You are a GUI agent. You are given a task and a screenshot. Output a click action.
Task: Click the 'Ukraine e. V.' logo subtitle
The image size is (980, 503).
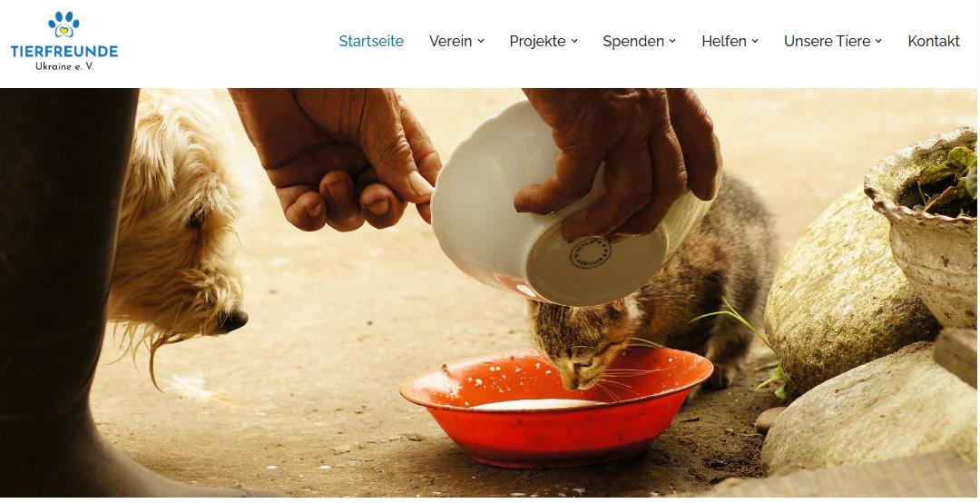coord(64,65)
